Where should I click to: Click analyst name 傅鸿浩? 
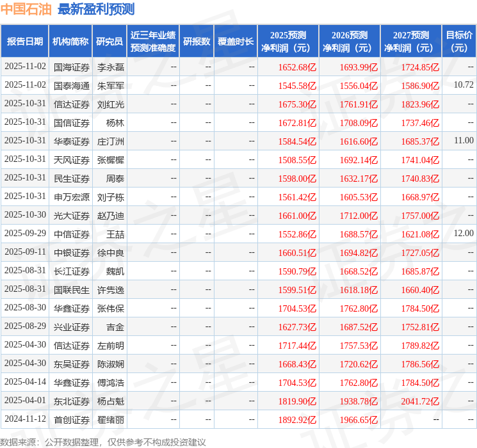[111, 383]
